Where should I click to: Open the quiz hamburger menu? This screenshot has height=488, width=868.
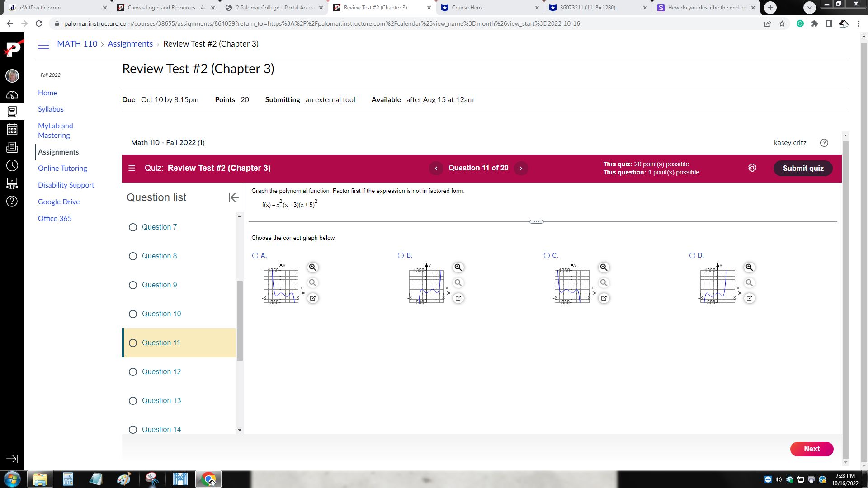coord(132,168)
